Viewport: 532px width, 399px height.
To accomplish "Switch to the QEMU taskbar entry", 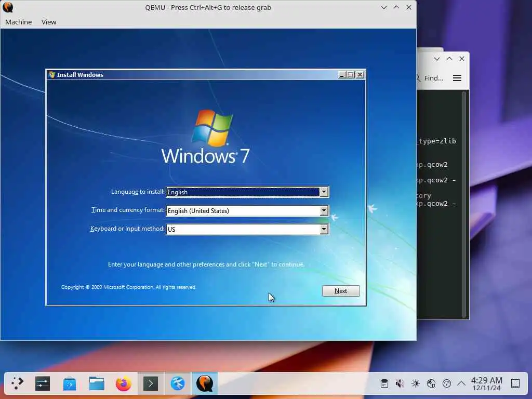I will pos(205,383).
